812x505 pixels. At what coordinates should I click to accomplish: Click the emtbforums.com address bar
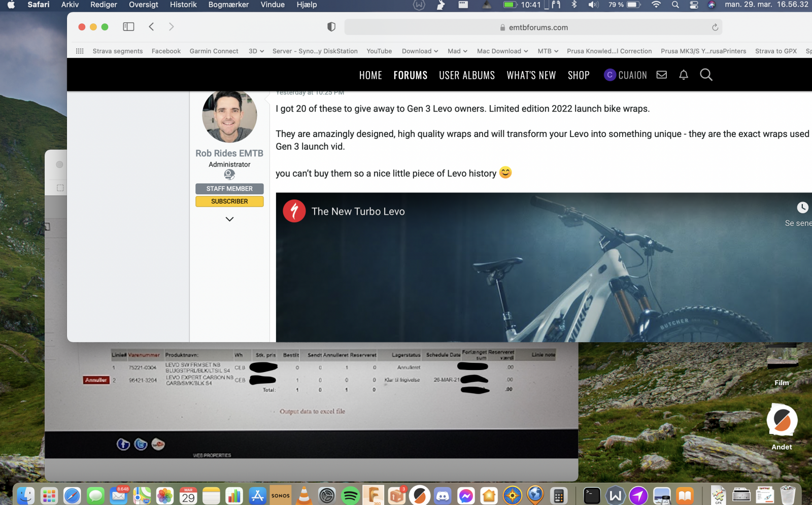click(x=533, y=27)
